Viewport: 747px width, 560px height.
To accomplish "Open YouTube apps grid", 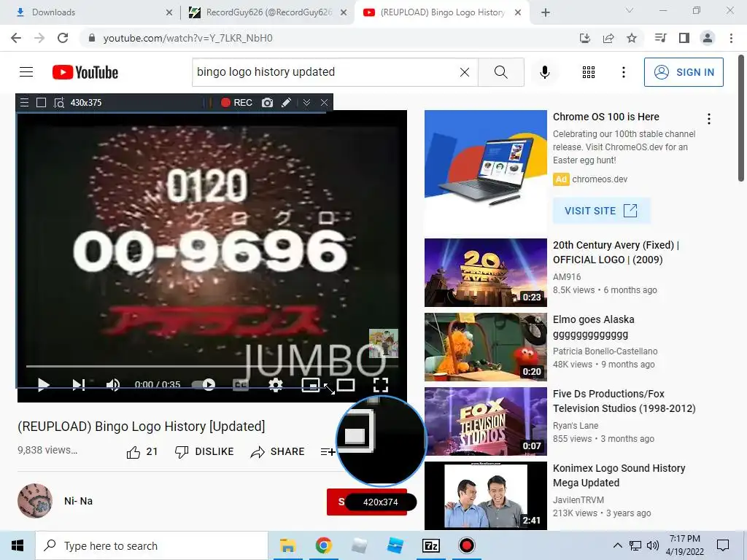I will tap(589, 72).
